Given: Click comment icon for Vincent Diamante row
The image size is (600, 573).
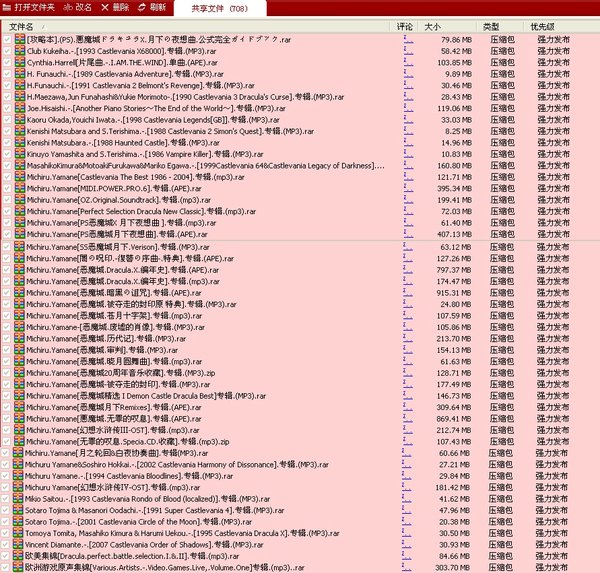Looking at the screenshot, I should (407, 544).
